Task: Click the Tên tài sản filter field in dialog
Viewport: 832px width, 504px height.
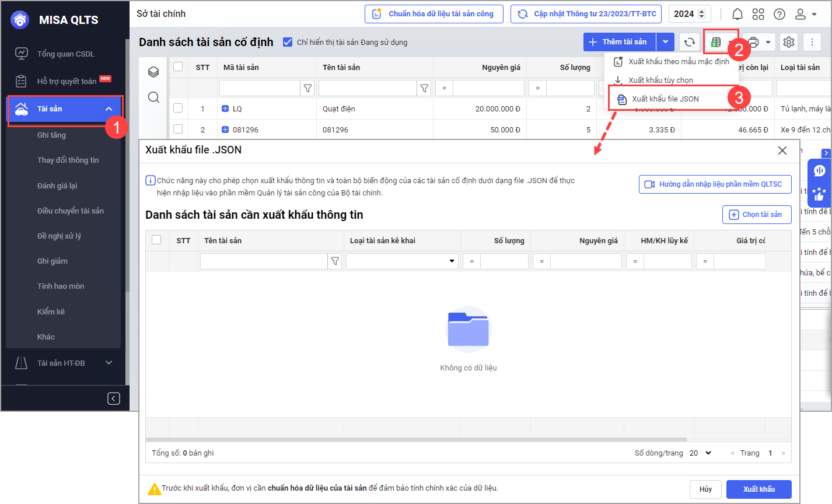Action: tap(264, 261)
